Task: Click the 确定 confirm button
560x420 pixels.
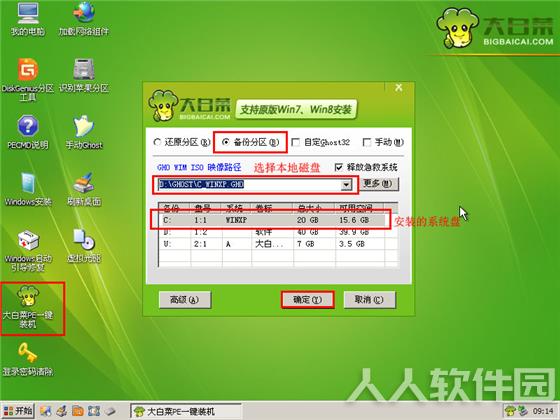Action: pos(308,300)
